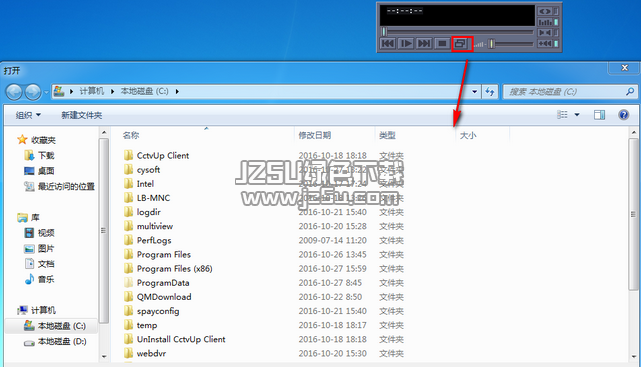Open 文档 library

coord(40,264)
